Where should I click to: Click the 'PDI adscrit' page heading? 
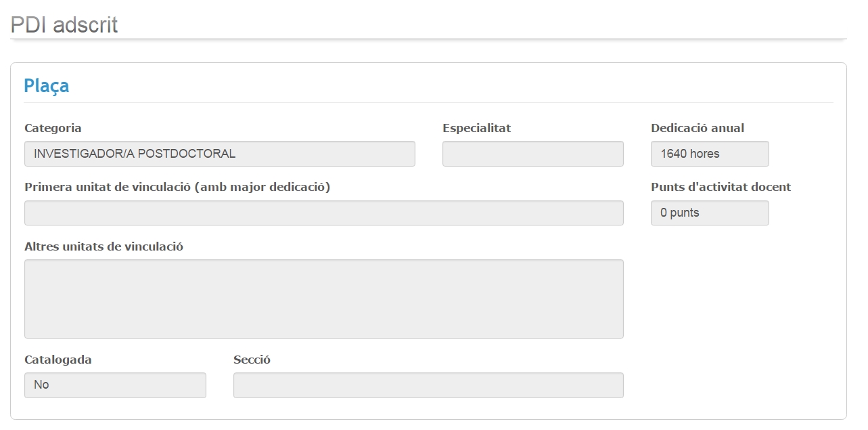[64, 25]
